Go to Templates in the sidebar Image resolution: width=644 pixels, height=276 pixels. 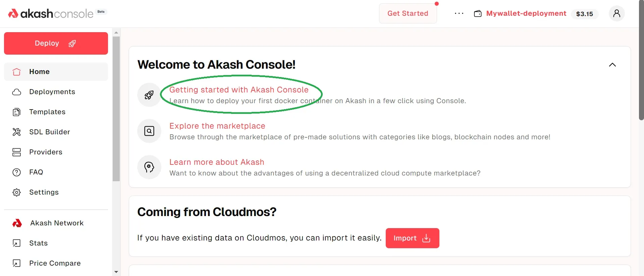coord(47,112)
